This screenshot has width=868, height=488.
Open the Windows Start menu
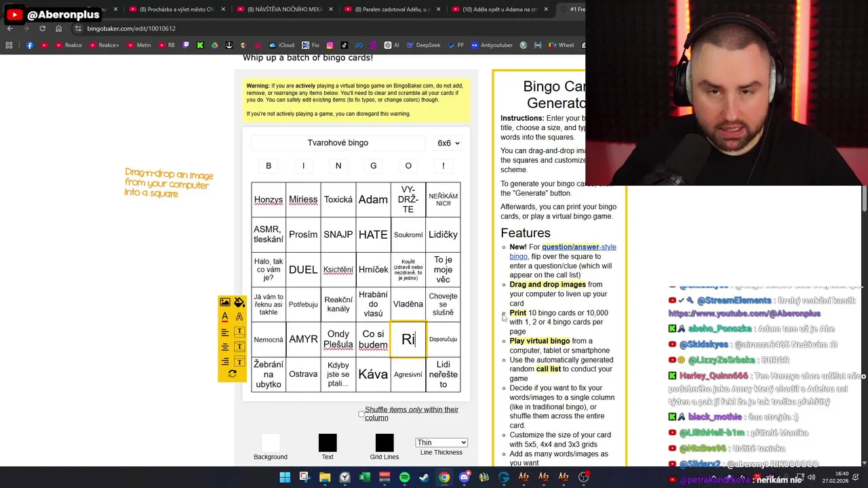(285, 477)
